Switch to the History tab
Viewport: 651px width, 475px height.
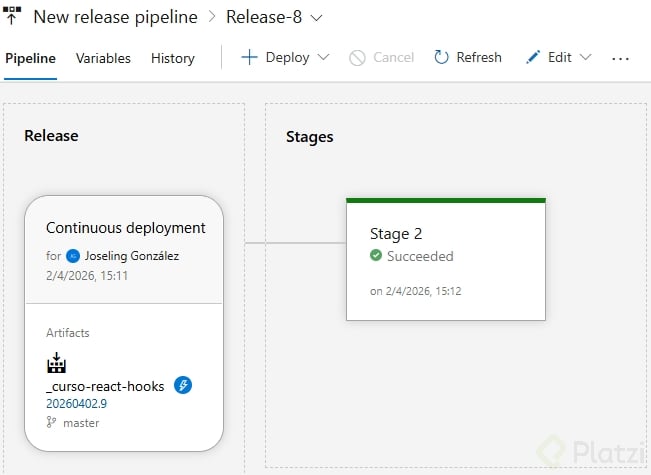click(172, 58)
